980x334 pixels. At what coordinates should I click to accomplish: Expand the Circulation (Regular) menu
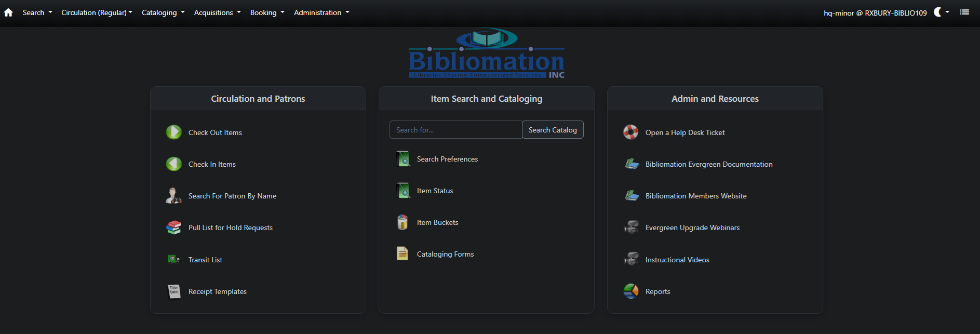pyautogui.click(x=97, y=12)
